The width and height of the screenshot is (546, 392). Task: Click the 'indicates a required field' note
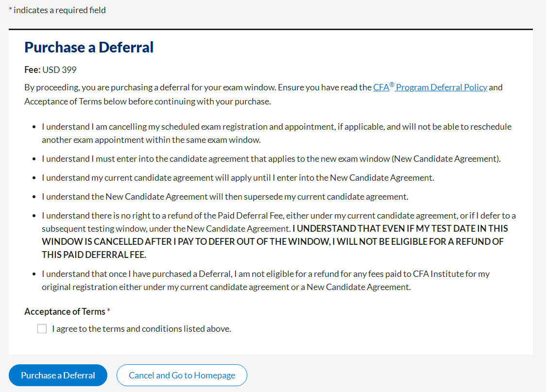60,10
